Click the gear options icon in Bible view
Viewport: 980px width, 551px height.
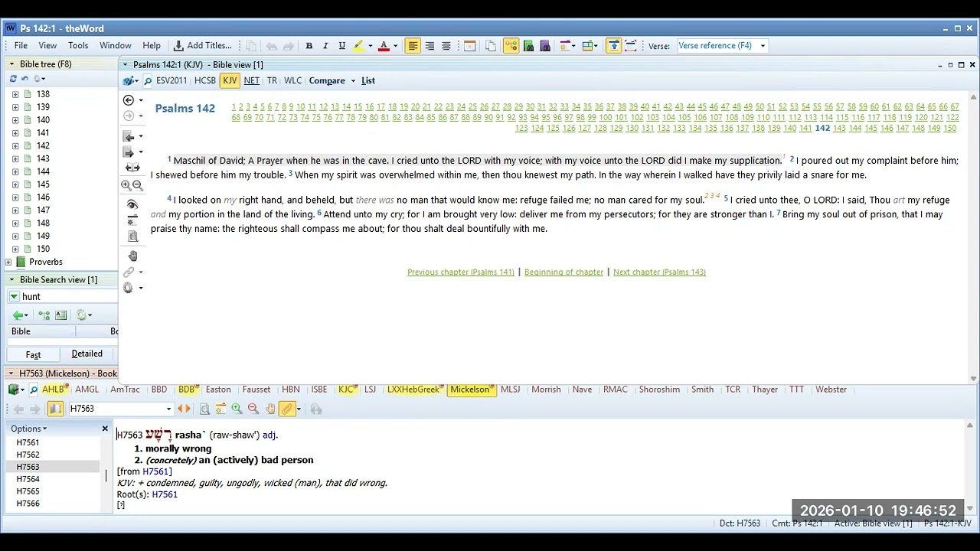click(x=128, y=288)
